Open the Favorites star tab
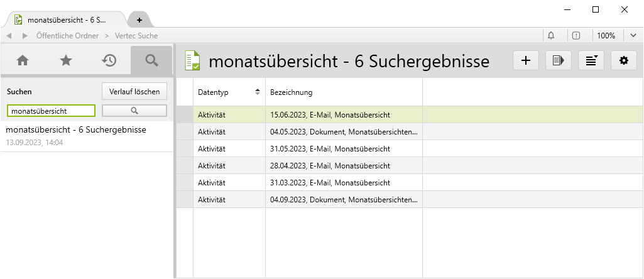 point(65,60)
